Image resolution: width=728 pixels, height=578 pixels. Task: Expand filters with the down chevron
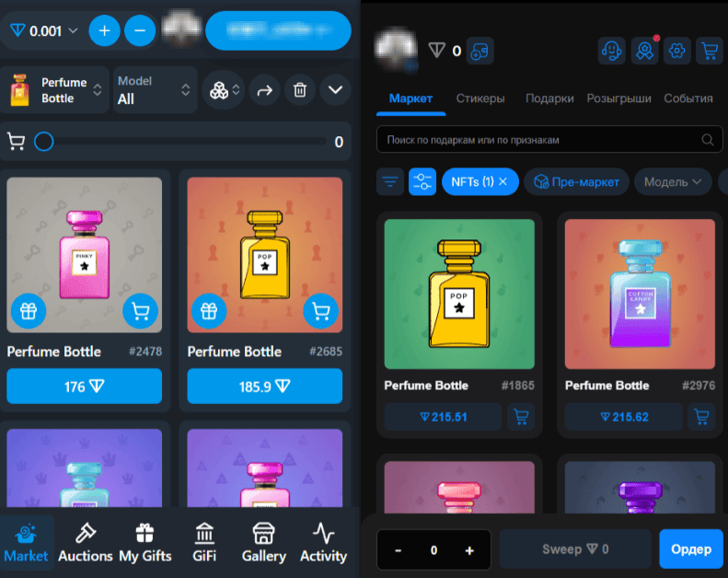(335, 90)
